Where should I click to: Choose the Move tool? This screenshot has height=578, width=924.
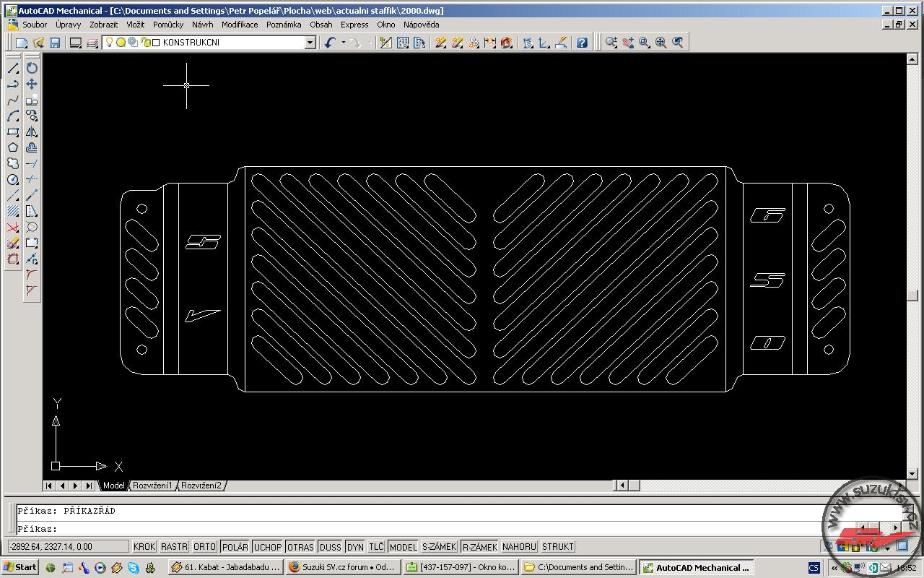[x=32, y=84]
